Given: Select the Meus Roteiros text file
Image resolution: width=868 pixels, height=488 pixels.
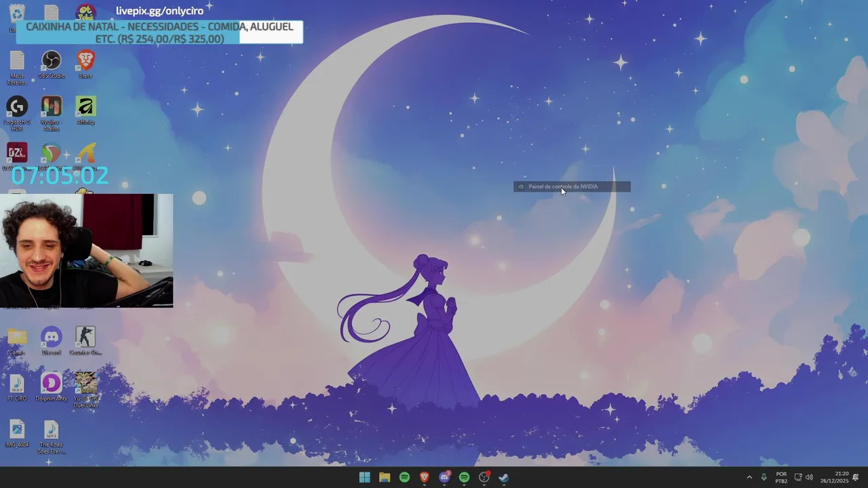Looking at the screenshot, I should click(17, 68).
